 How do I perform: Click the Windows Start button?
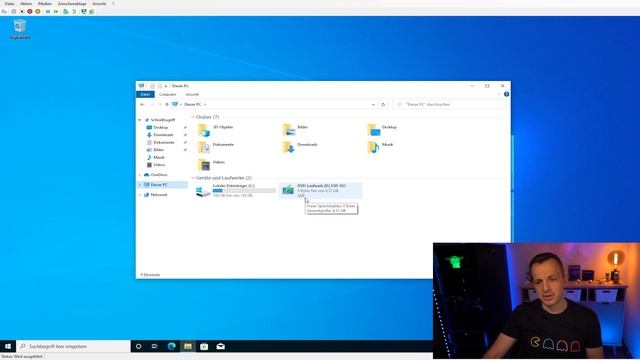[x=8, y=346]
